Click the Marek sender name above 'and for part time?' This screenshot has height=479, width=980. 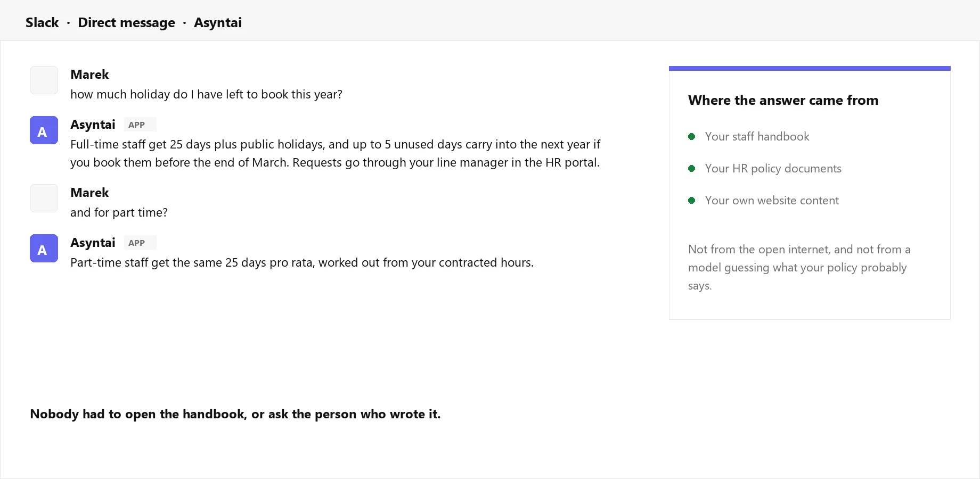click(89, 193)
